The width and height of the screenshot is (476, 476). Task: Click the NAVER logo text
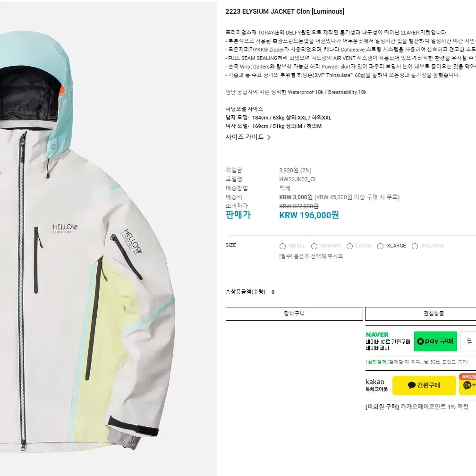pos(377,334)
